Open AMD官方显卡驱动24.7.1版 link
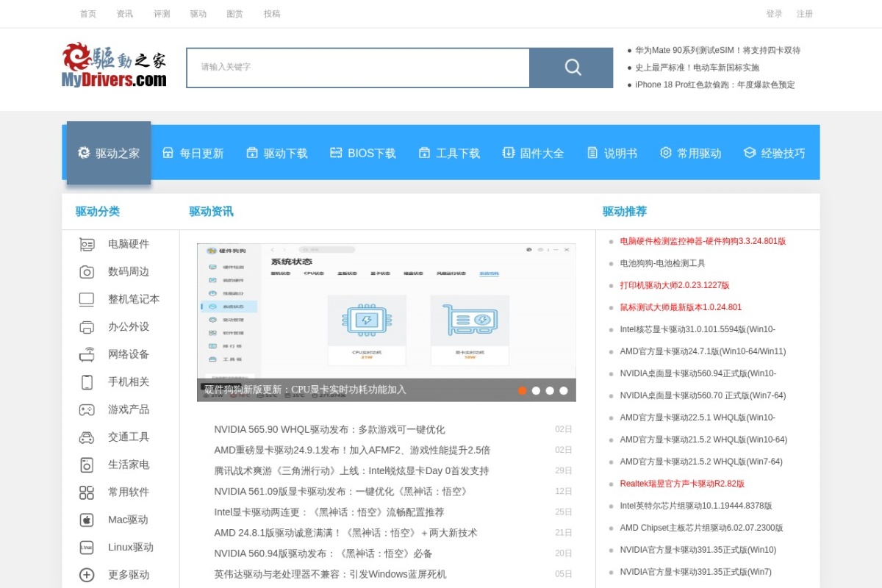Viewport: 882px width, 588px height. click(703, 351)
